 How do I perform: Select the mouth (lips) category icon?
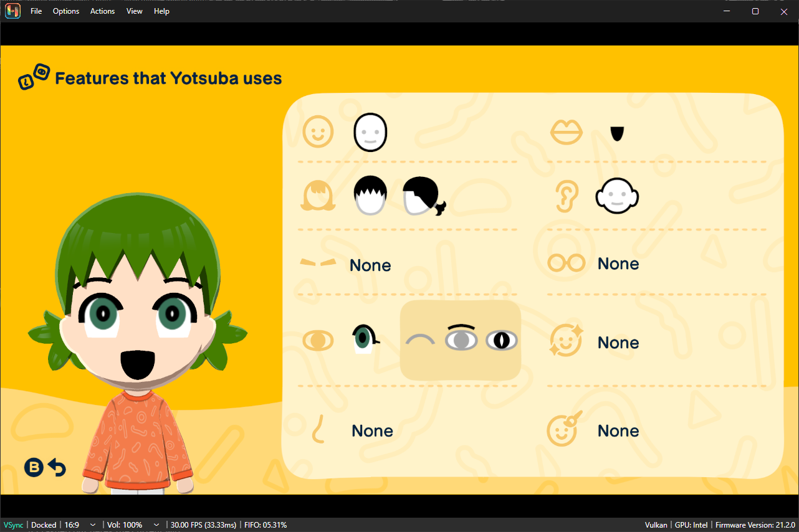click(567, 132)
